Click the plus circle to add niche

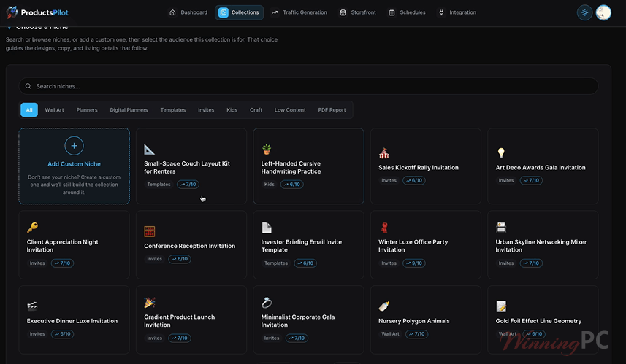[x=75, y=146]
